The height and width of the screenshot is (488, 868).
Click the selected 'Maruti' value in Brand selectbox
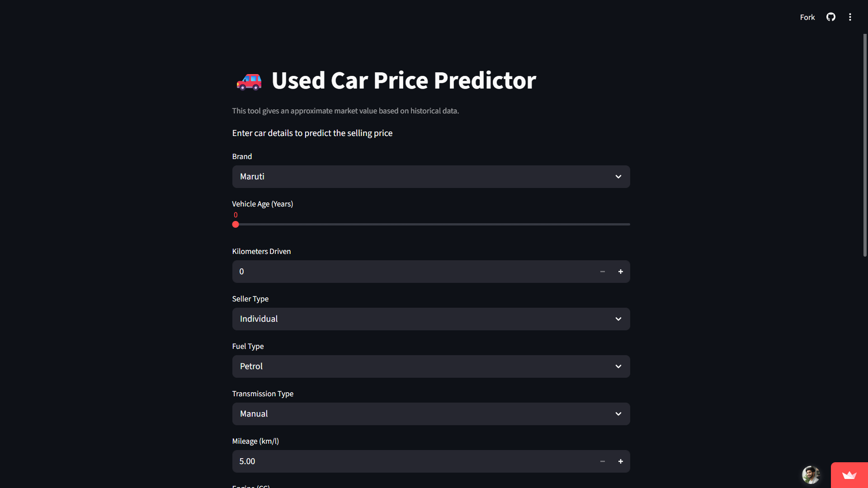pyautogui.click(x=252, y=177)
